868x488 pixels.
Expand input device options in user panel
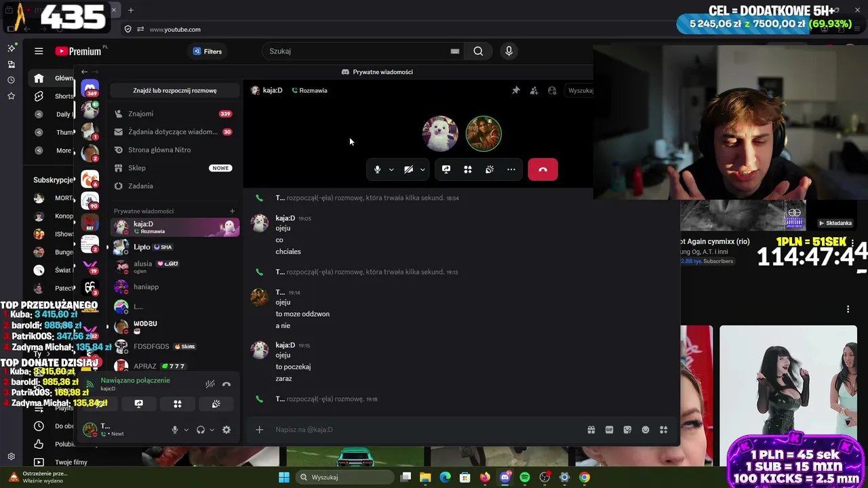pos(186,430)
